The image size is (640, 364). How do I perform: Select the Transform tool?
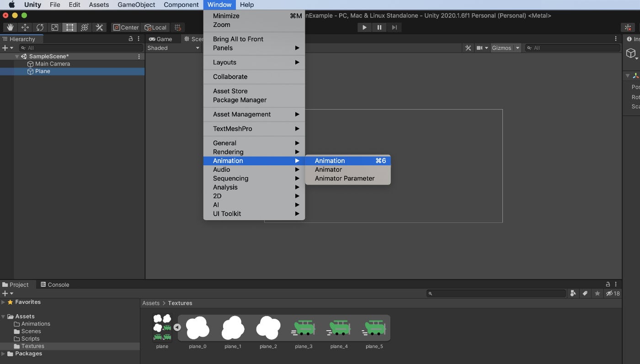coord(84,27)
